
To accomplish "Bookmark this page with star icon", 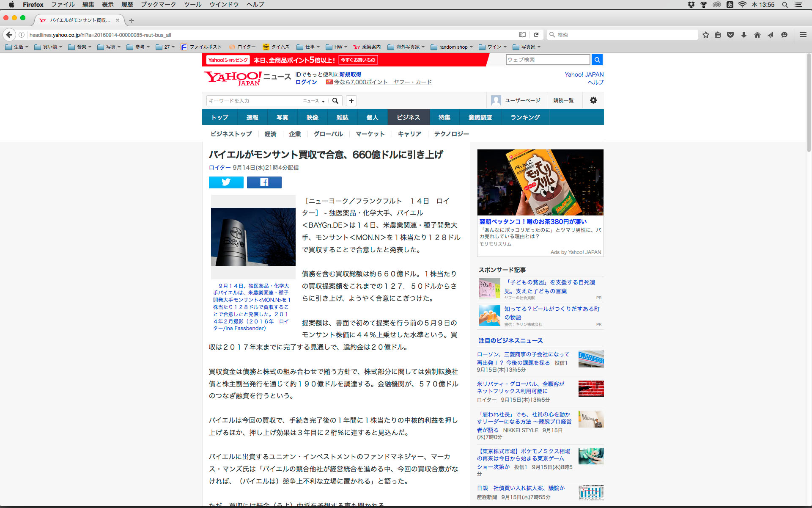I will [x=705, y=35].
